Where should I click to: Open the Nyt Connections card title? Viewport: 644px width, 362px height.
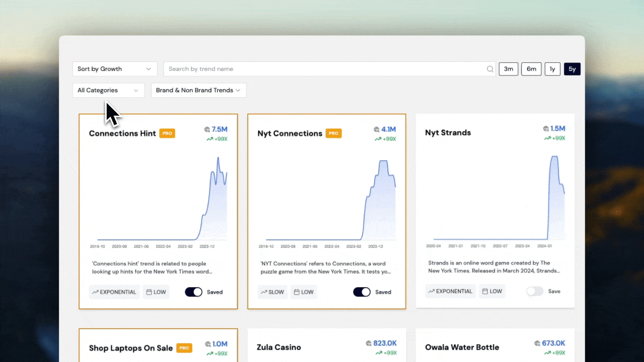pos(290,133)
